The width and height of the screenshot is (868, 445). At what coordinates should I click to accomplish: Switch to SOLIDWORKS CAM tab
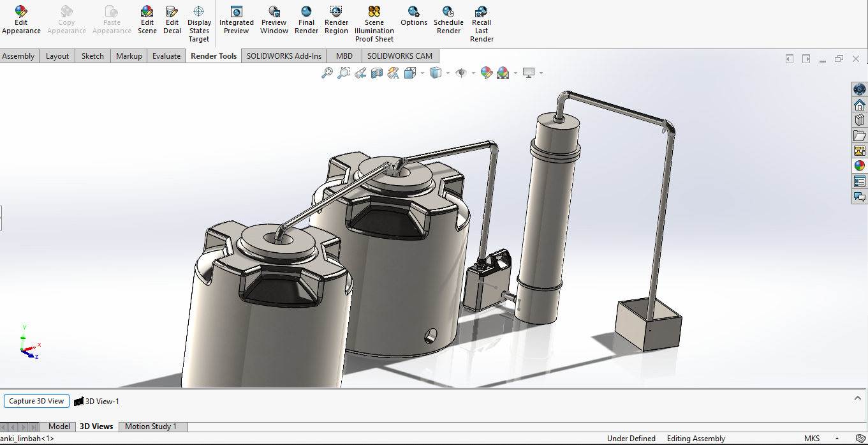(400, 56)
